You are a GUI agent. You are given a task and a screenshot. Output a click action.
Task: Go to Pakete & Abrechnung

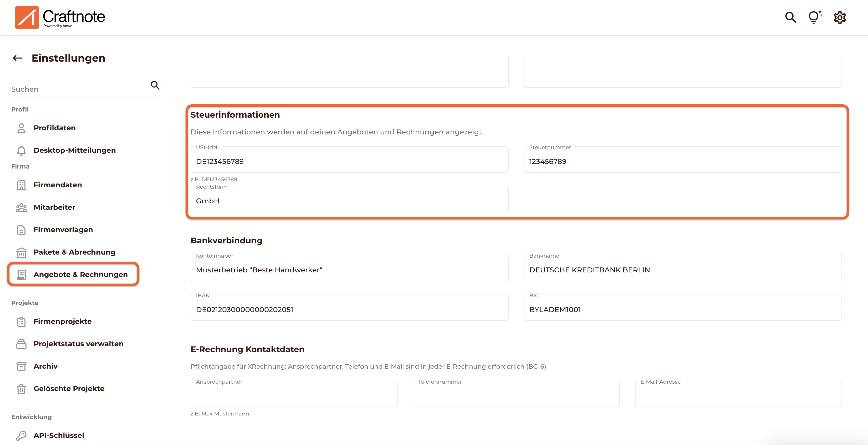(74, 252)
